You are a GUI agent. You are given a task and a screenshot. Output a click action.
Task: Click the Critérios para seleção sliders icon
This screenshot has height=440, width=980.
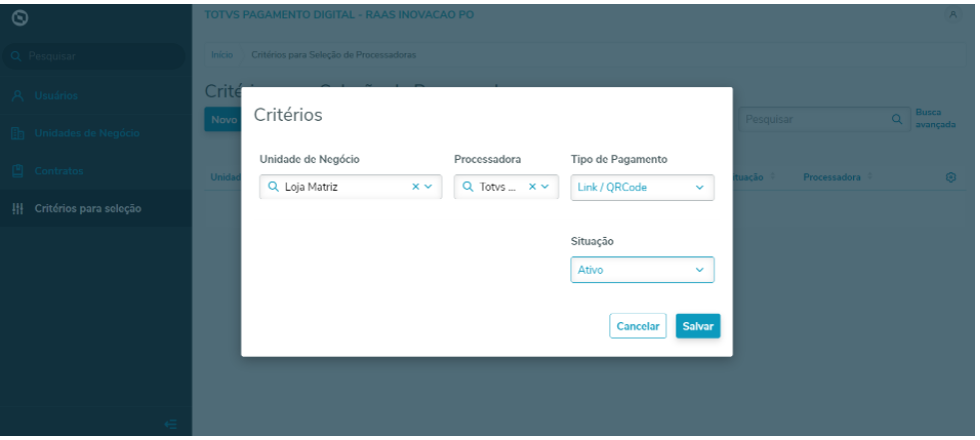pyautogui.click(x=18, y=208)
